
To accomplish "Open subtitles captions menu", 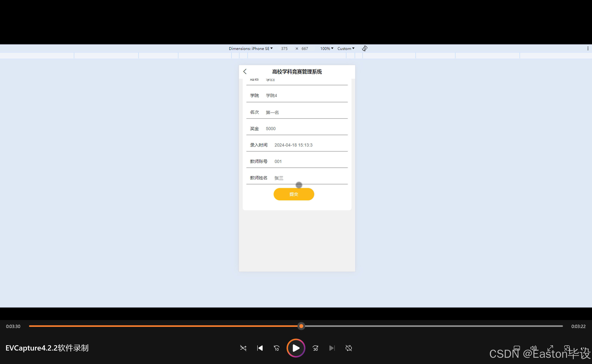I will tap(517, 348).
